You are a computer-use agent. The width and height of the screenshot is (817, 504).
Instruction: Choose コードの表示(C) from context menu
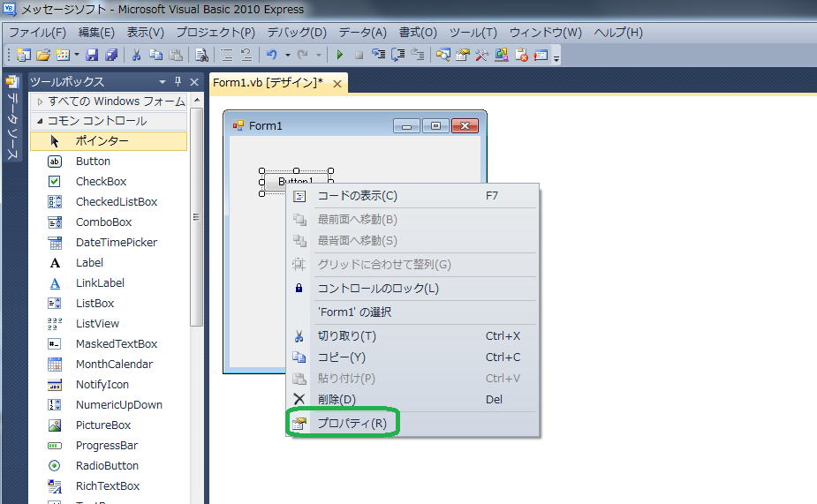412,196
